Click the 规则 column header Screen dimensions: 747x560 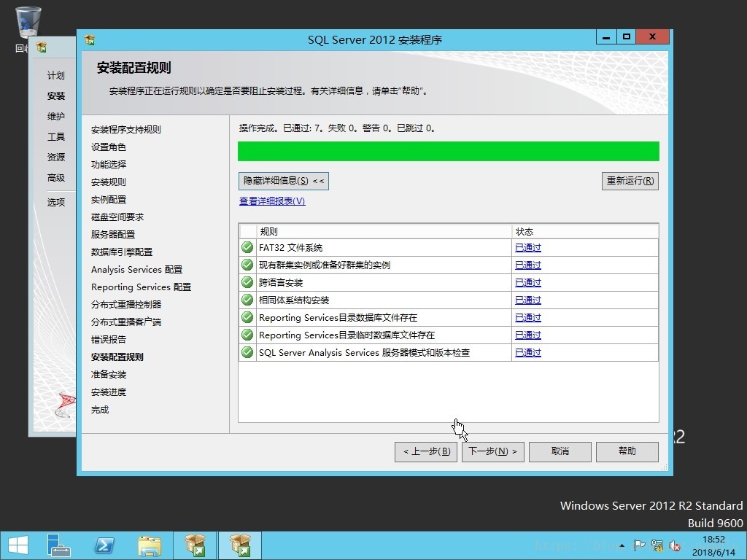click(384, 231)
